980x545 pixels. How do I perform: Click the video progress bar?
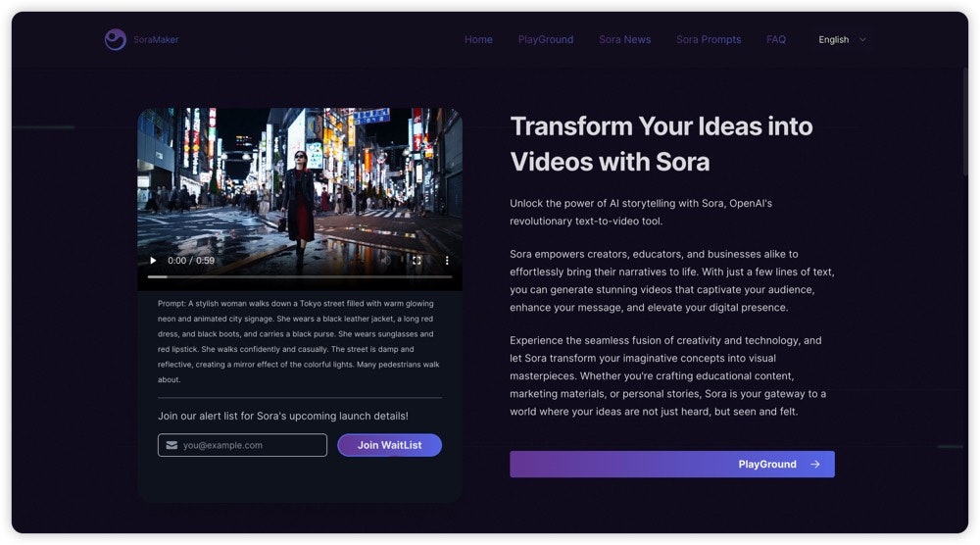coord(299,276)
